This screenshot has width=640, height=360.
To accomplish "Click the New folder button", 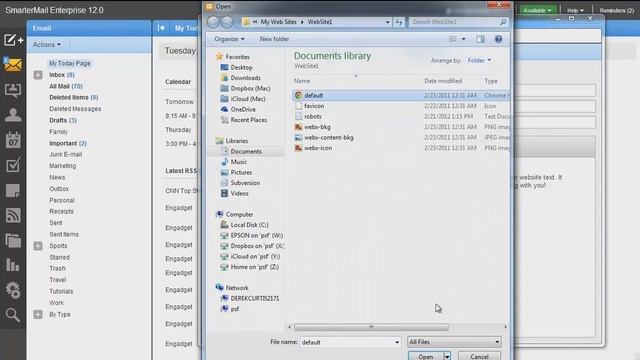I will (x=274, y=39).
